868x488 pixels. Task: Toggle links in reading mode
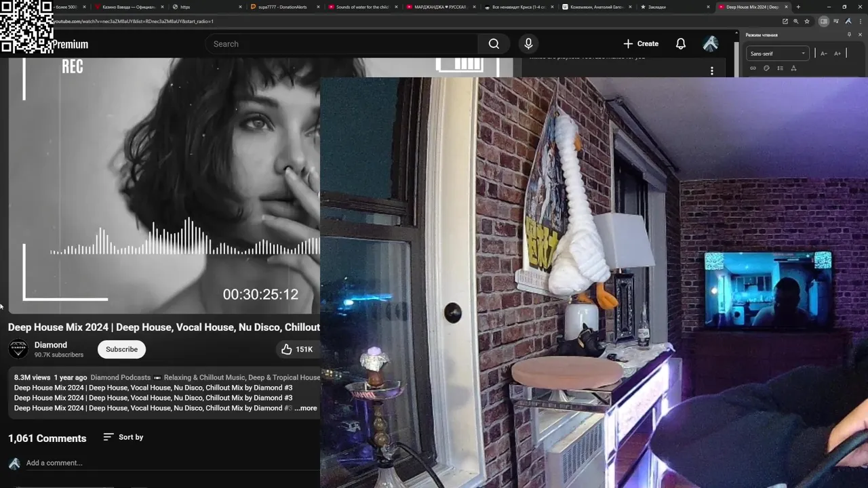click(753, 68)
